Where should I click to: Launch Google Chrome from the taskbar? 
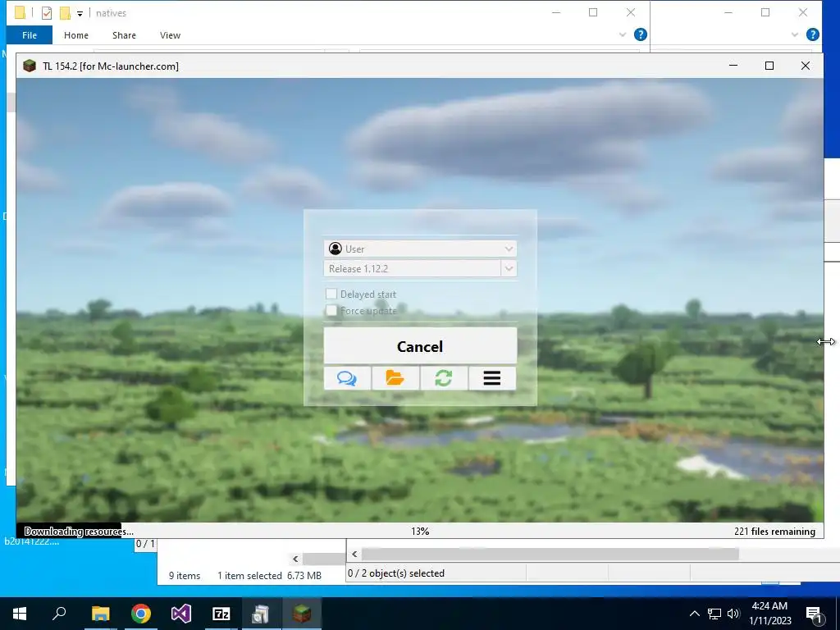pos(141,614)
